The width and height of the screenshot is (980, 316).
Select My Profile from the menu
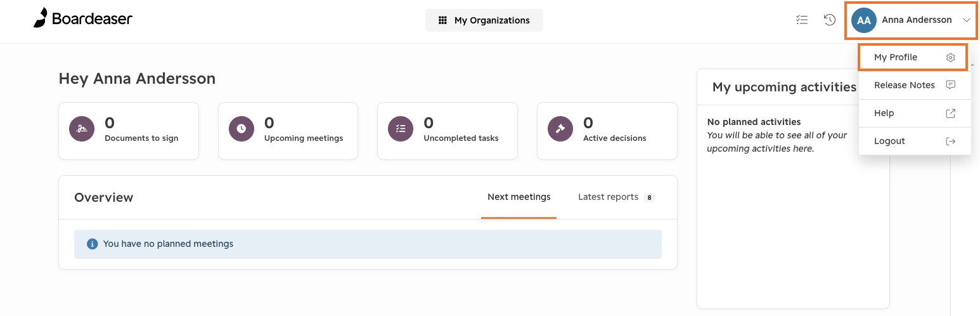(x=913, y=57)
